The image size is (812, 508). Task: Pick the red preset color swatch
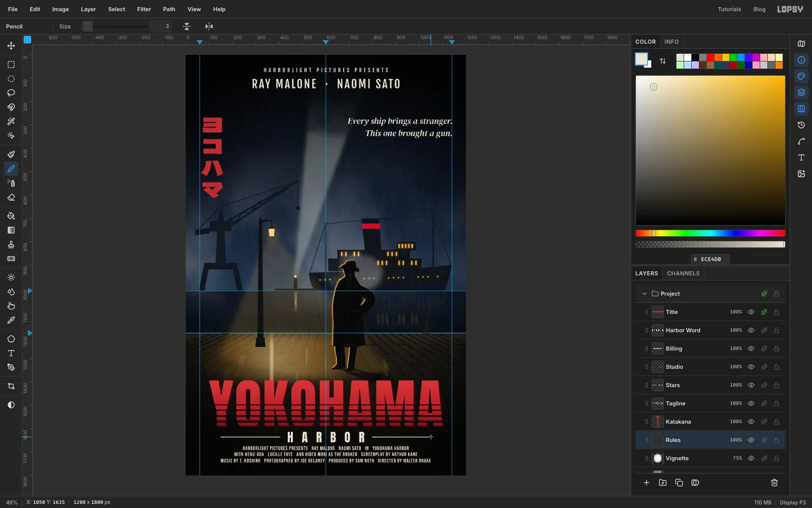pyautogui.click(x=710, y=57)
